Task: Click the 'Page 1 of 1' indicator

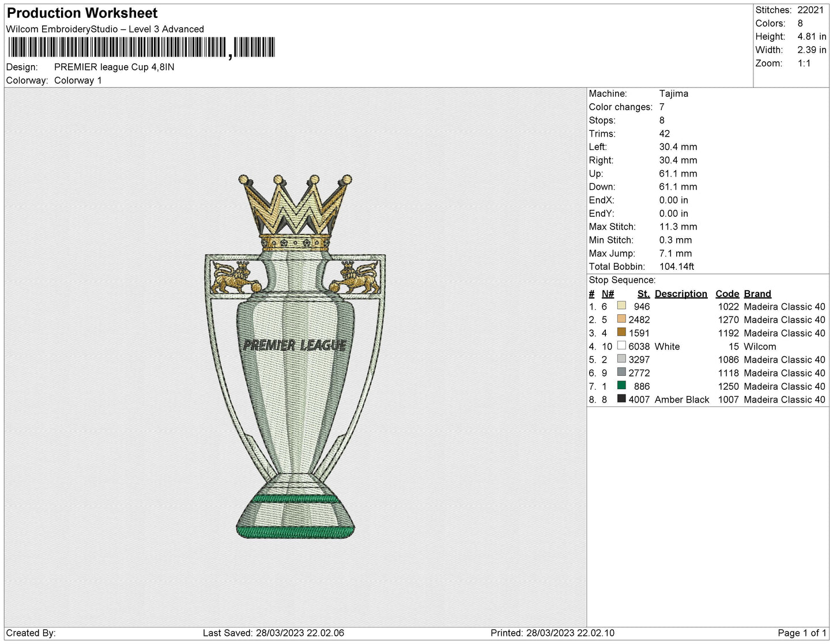Action: point(802,633)
